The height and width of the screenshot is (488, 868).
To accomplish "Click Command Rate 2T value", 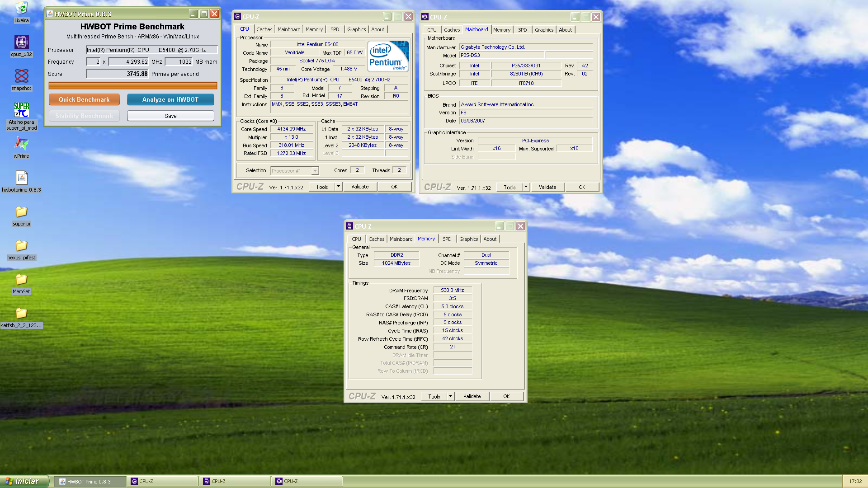I will pyautogui.click(x=453, y=347).
